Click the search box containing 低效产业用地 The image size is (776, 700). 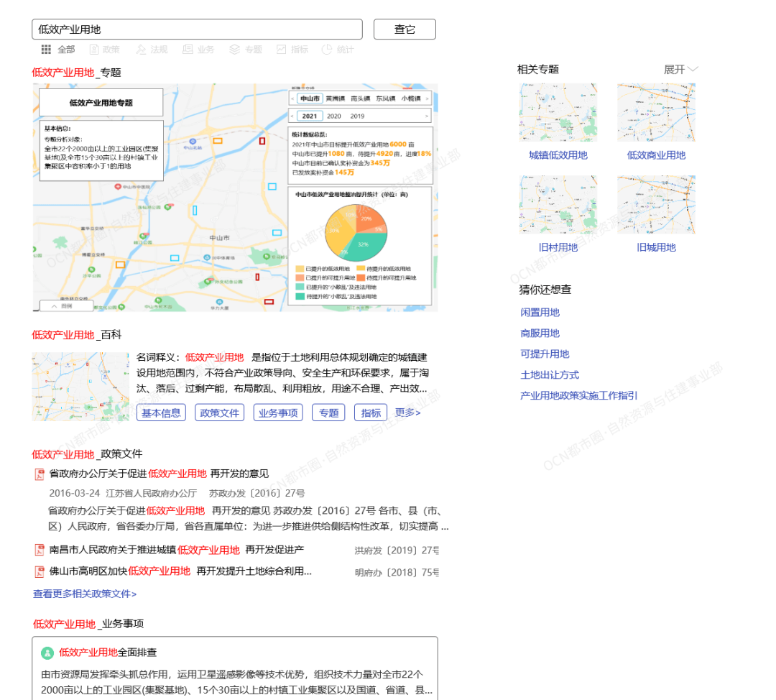pyautogui.click(x=197, y=29)
